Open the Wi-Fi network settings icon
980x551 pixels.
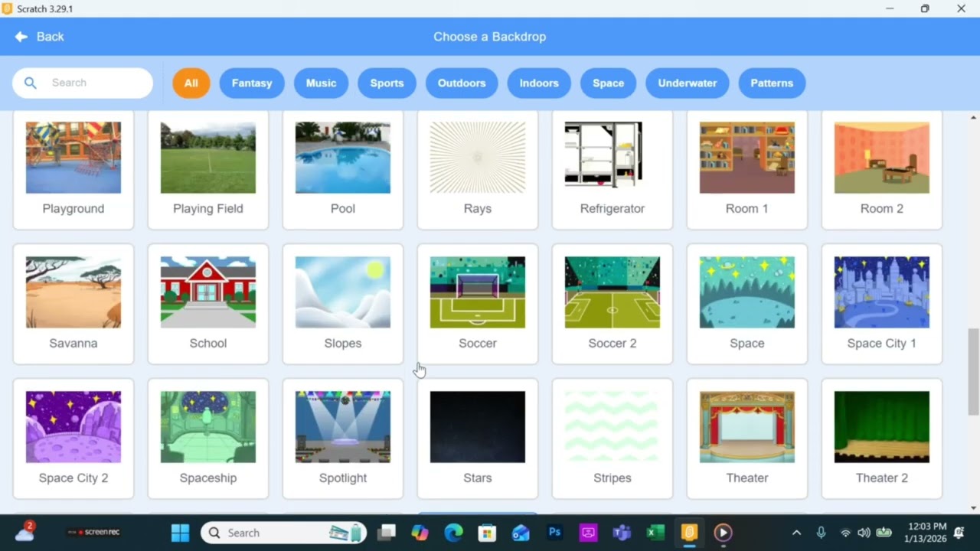click(845, 533)
